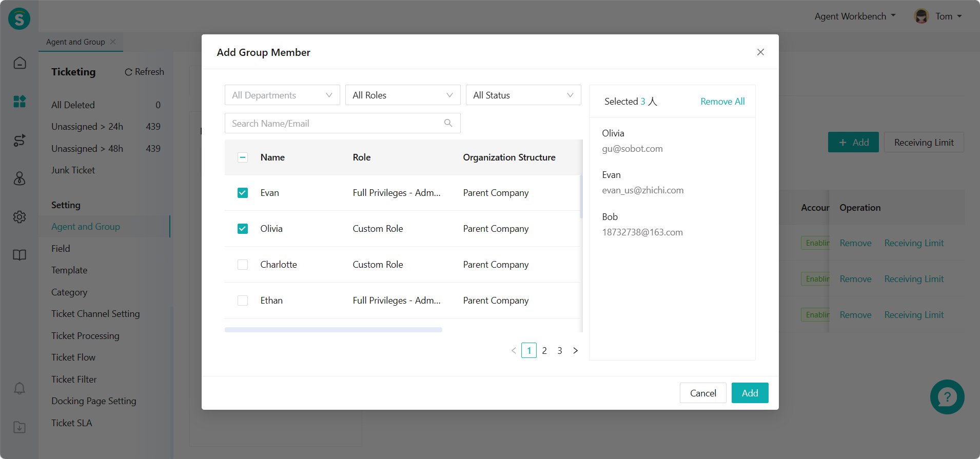Go to page 2
The width and height of the screenshot is (980, 459).
coord(544,350)
